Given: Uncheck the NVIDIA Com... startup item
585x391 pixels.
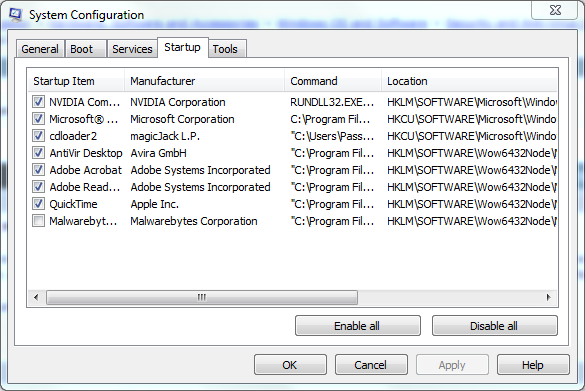Looking at the screenshot, I should click(38, 102).
